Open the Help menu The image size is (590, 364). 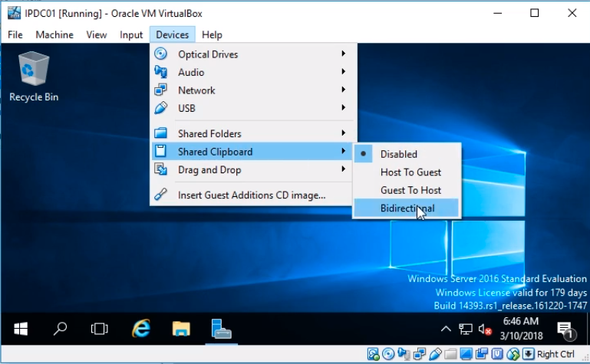pyautogui.click(x=212, y=34)
